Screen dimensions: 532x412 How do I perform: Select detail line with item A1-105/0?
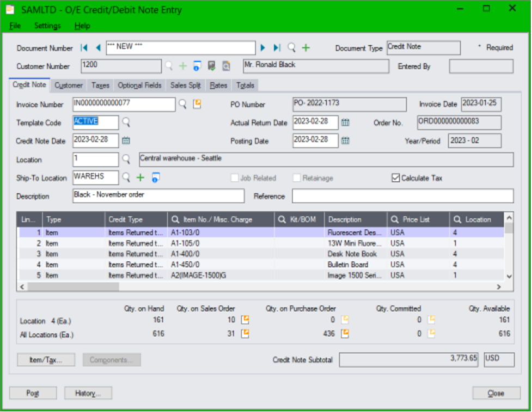click(261, 243)
